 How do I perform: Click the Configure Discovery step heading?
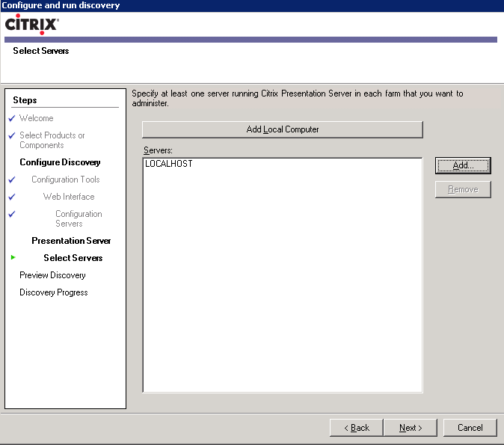tap(60, 162)
